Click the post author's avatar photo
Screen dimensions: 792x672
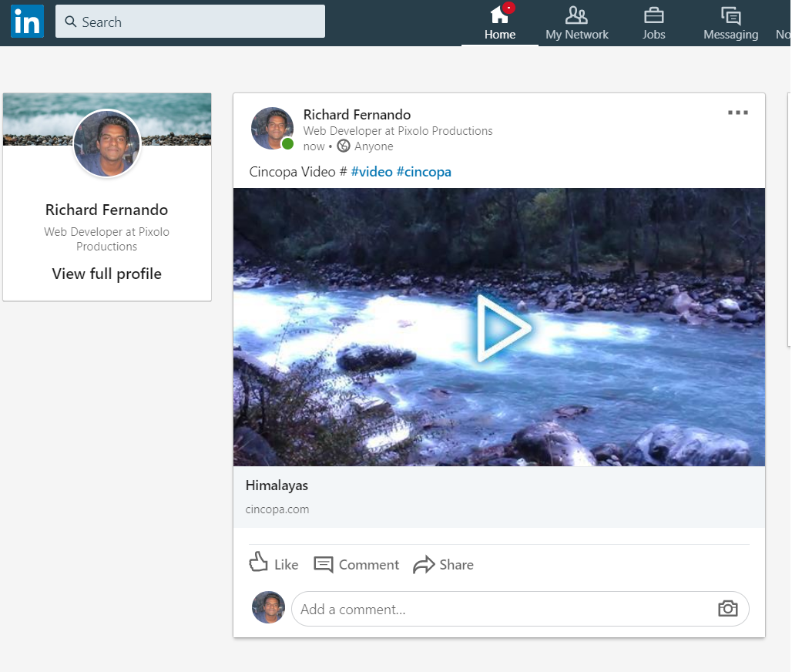tap(272, 128)
